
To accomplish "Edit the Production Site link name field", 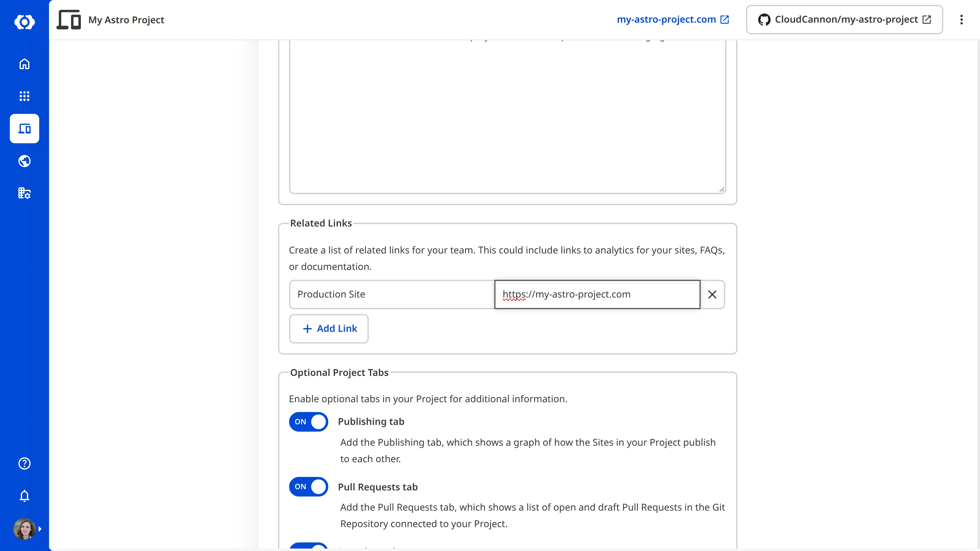I will pos(392,294).
